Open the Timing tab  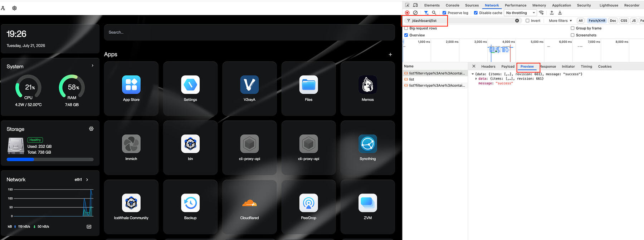point(586,66)
